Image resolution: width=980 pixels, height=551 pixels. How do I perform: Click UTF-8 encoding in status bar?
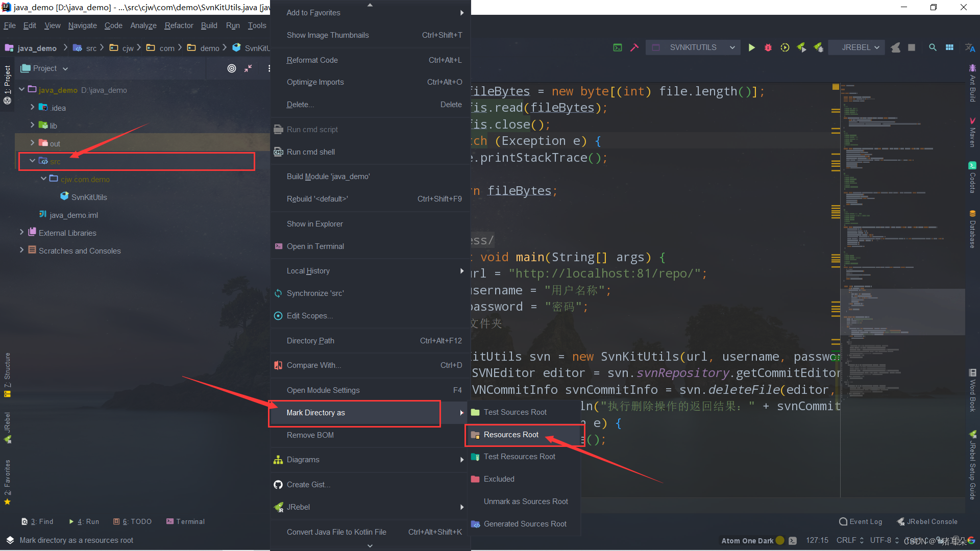click(x=880, y=540)
